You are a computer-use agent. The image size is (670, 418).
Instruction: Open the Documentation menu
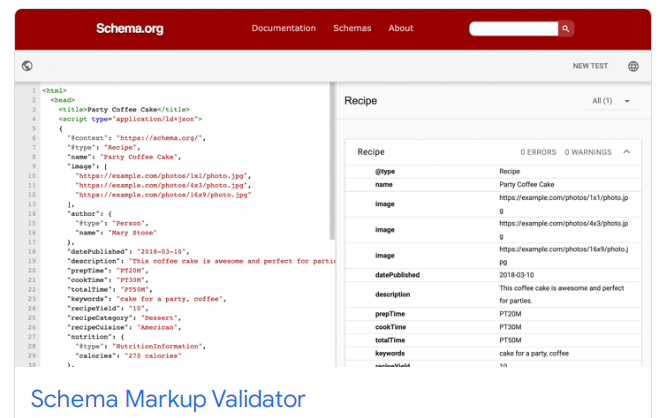(x=283, y=28)
